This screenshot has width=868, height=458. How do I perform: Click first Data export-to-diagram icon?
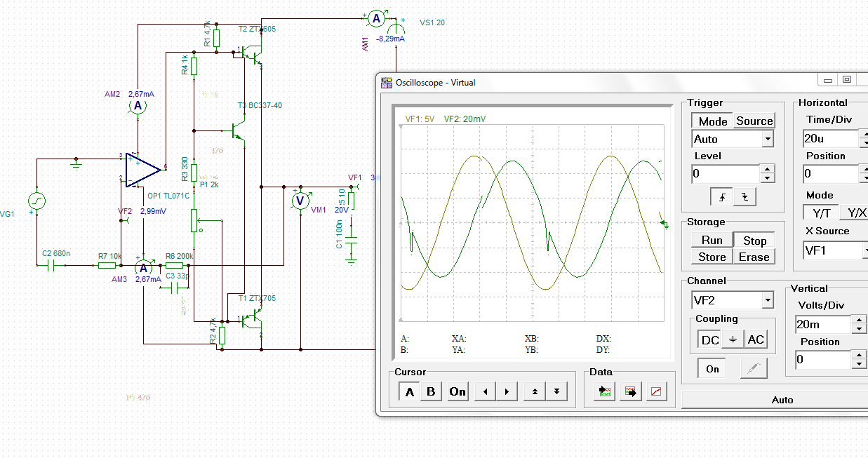tap(603, 391)
